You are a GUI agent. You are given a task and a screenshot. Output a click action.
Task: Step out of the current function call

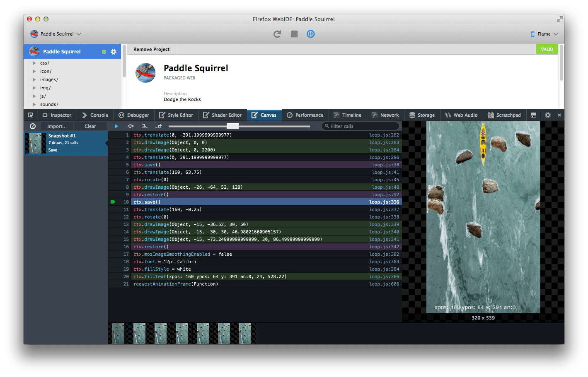(159, 126)
